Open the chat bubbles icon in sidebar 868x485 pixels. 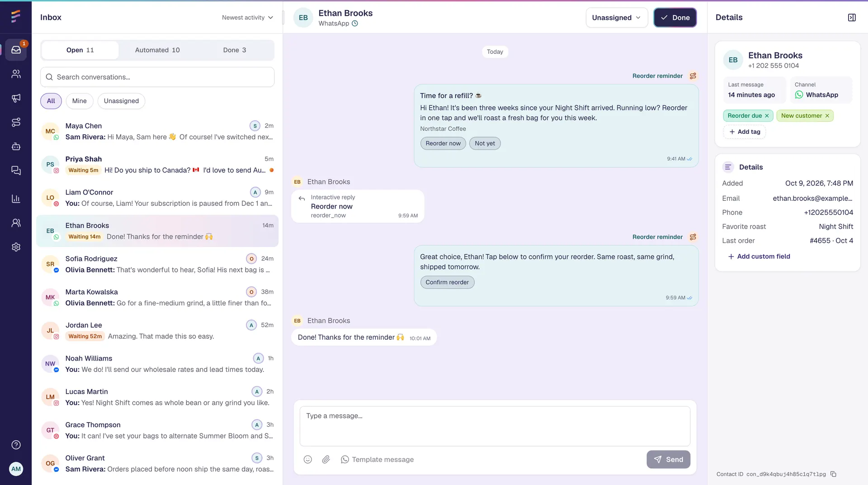click(16, 171)
